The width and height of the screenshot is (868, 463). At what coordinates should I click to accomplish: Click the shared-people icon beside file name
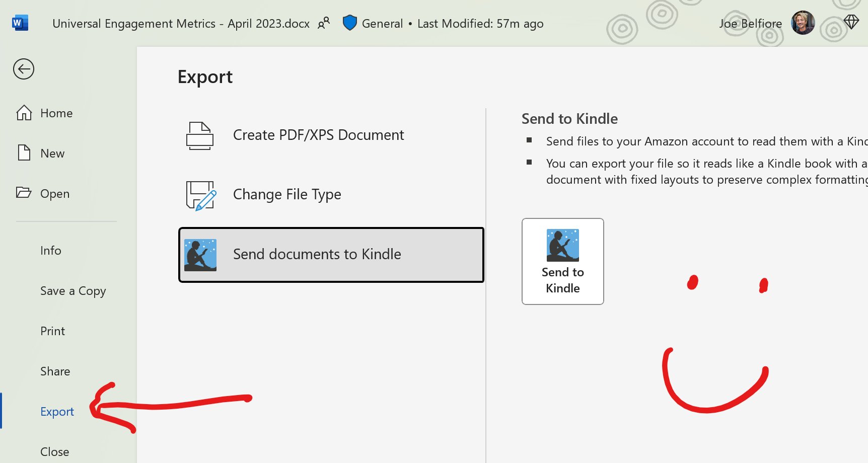tap(324, 23)
